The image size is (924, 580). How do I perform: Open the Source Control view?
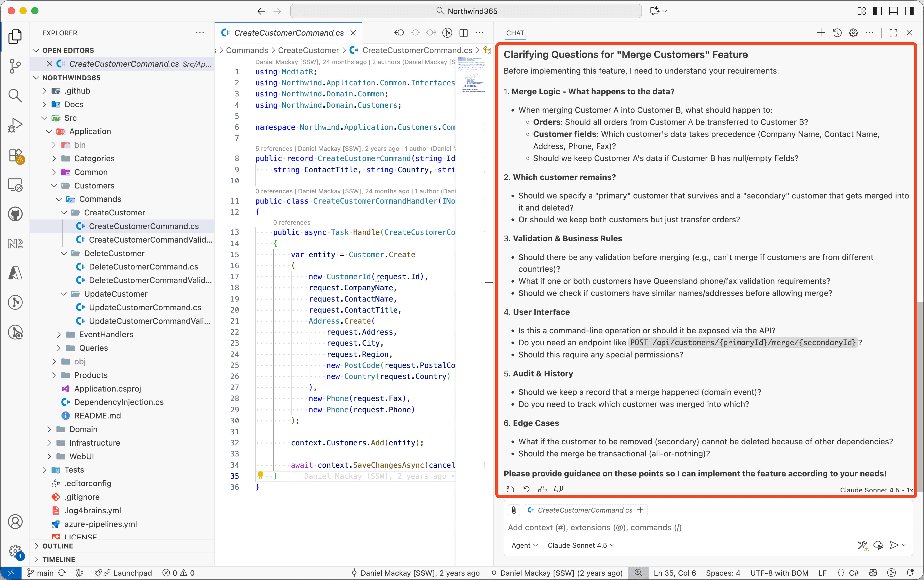pos(15,66)
